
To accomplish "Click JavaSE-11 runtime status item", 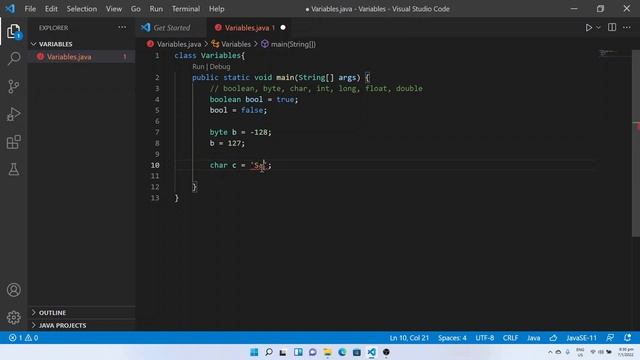I will [x=581, y=338].
